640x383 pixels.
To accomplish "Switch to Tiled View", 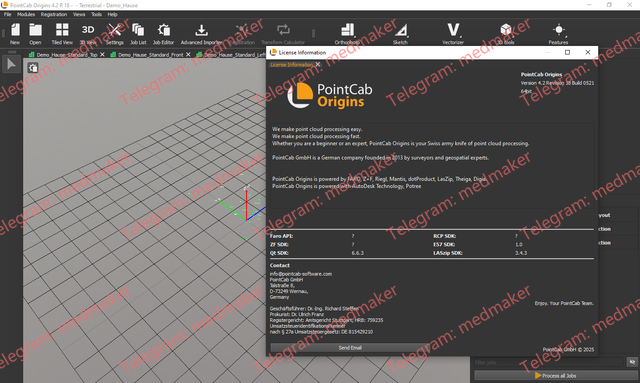I will (62, 33).
